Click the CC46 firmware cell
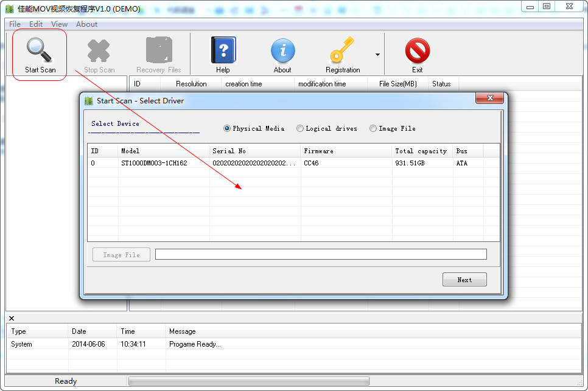Screen dimensions: 588x391 coord(311,163)
